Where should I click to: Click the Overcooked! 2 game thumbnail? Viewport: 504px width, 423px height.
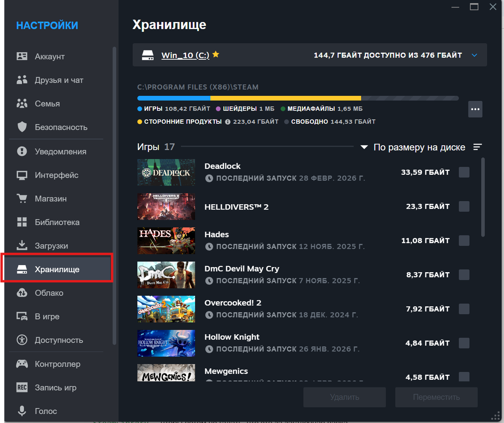pos(166,309)
